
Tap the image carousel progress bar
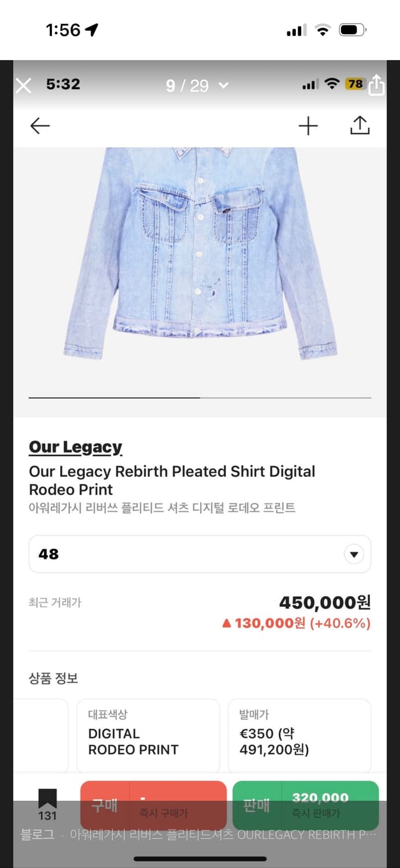[x=200, y=398]
